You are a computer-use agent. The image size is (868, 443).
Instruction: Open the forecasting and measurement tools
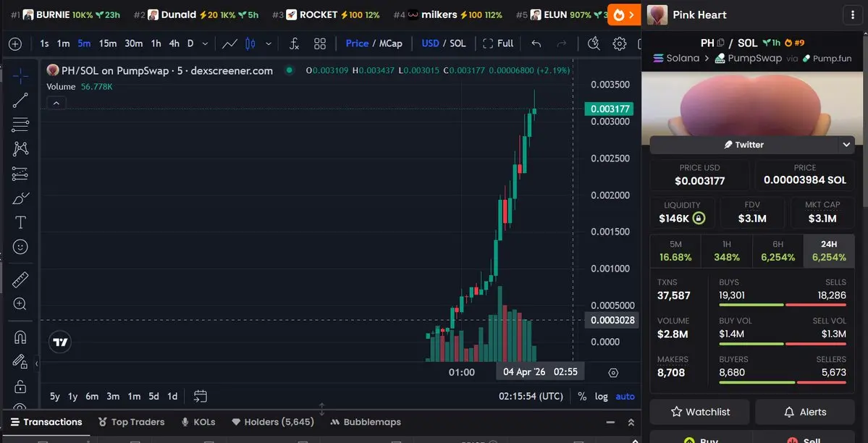click(20, 173)
